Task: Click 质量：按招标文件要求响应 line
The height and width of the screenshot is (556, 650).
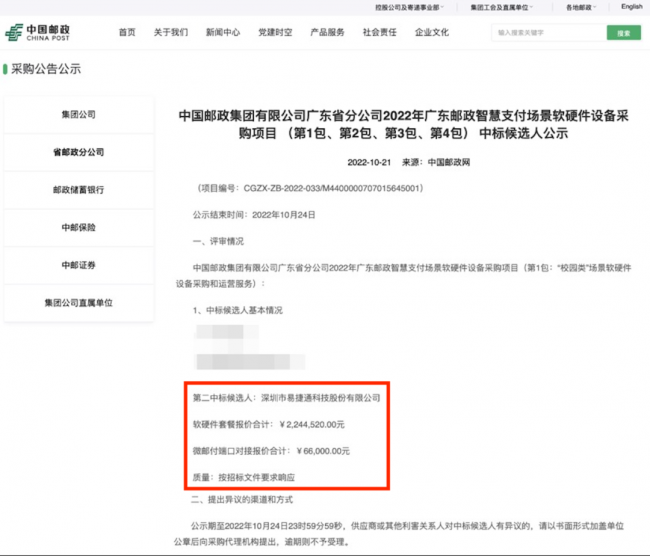Action: point(244,478)
